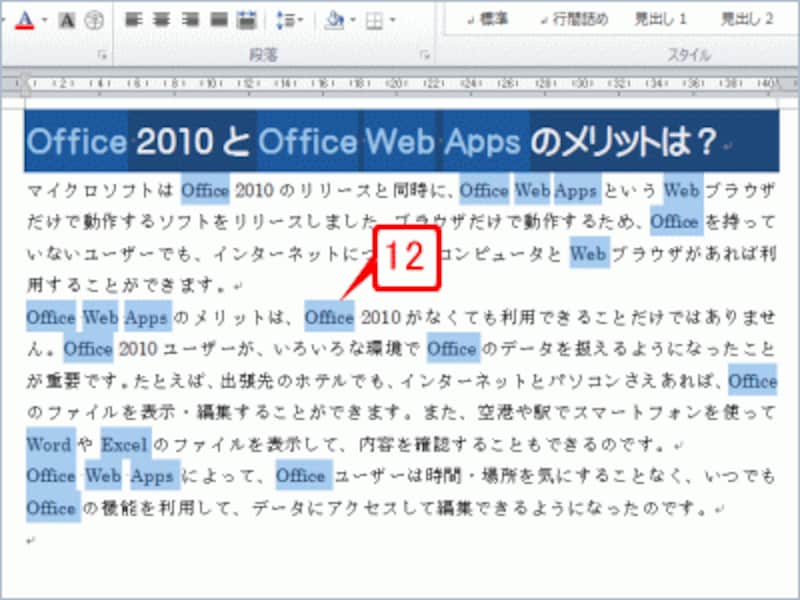
Task: Click '2010' in the document title
Action: (174, 141)
